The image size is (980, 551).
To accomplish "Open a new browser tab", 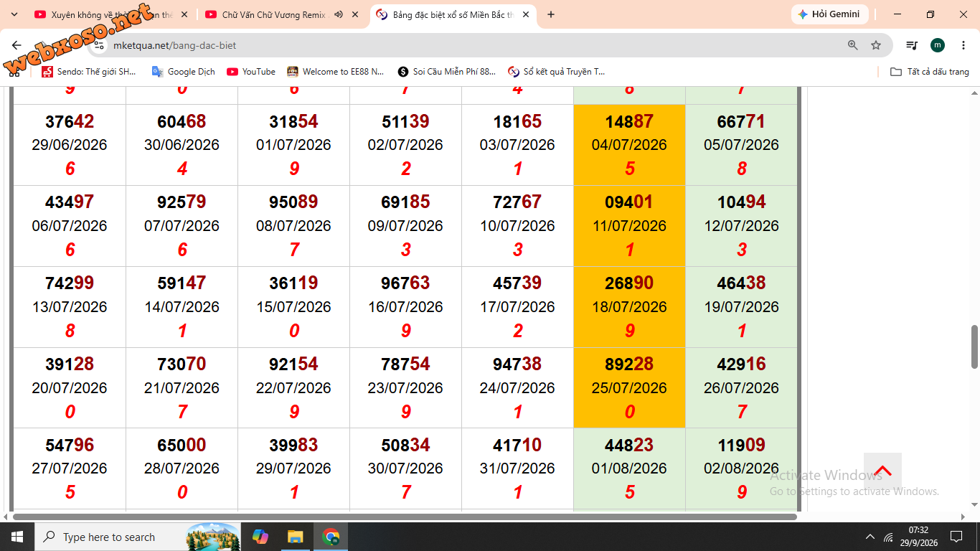I will pyautogui.click(x=551, y=14).
